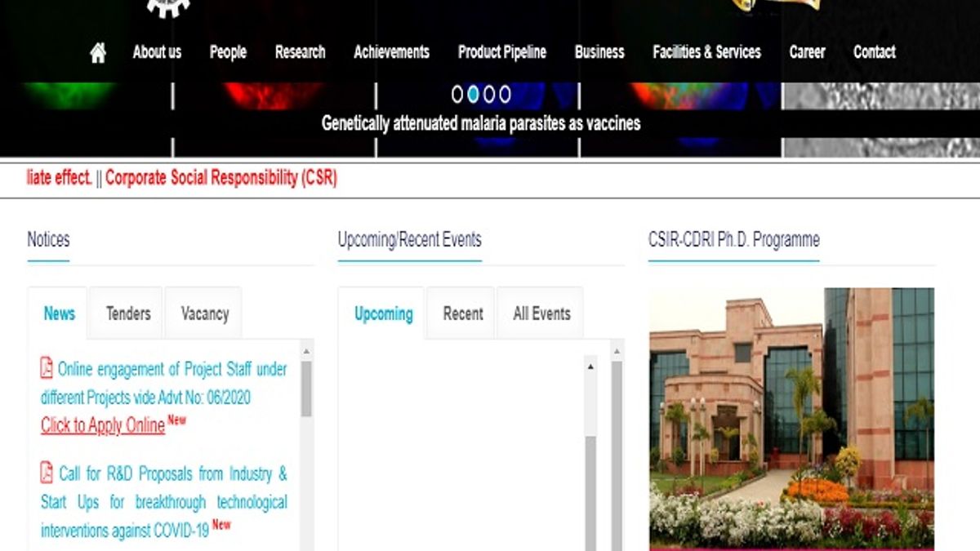Click the 'Click to Apply Online' link
The width and height of the screenshot is (980, 551).
pyautogui.click(x=103, y=425)
